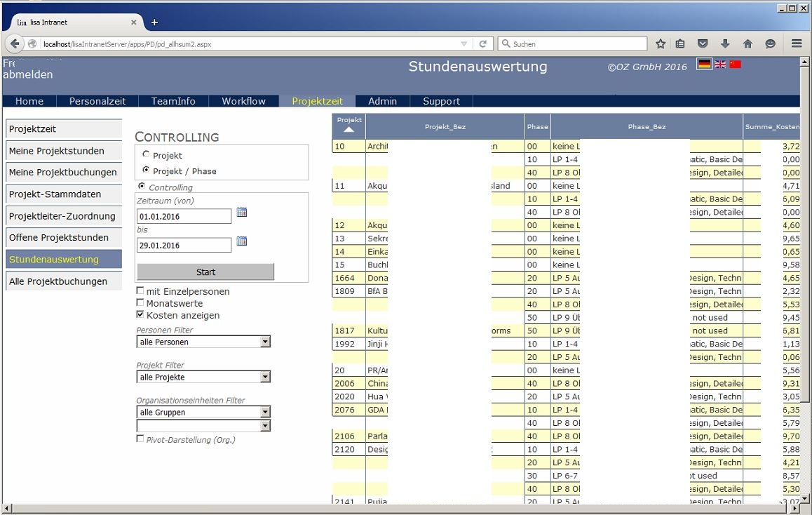812x515 pixels.
Task: Switch language with the German flag
Action: [704, 65]
